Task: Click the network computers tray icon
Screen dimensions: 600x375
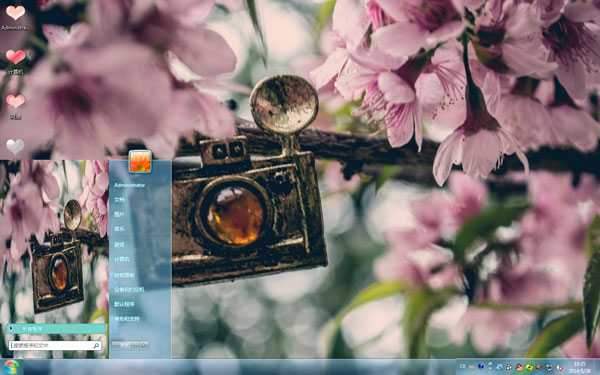Action: (x=490, y=365)
